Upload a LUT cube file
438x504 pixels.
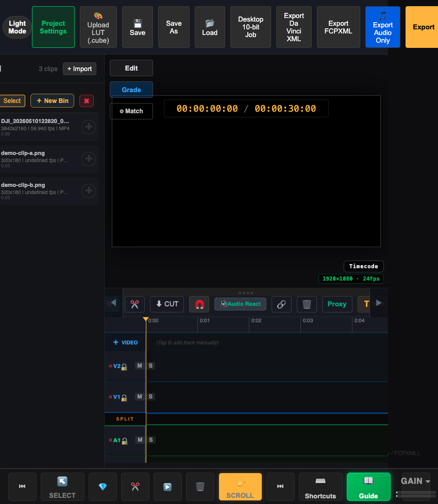(98, 27)
